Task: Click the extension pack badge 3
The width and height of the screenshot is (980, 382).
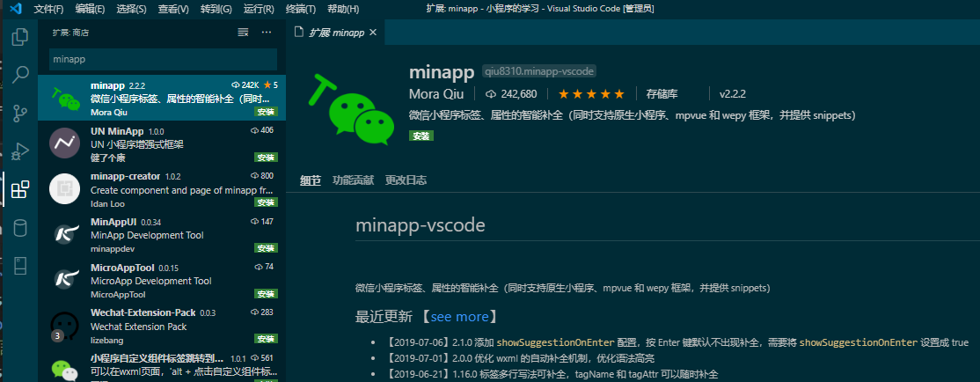Action: pos(57,335)
